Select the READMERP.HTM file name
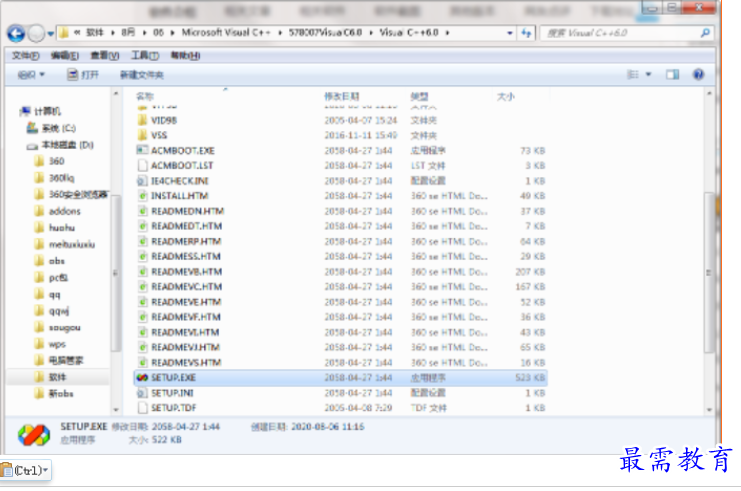The height and width of the screenshot is (491, 741). [x=186, y=241]
